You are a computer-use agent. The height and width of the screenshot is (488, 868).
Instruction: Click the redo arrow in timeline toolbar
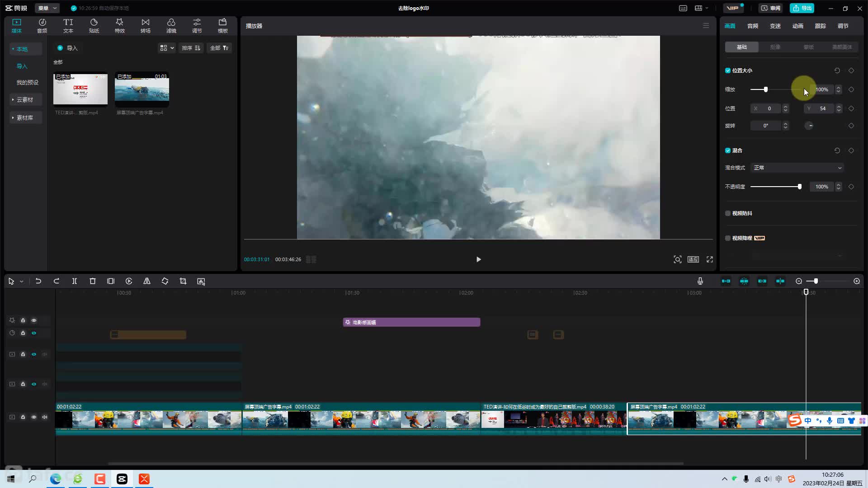click(x=57, y=281)
